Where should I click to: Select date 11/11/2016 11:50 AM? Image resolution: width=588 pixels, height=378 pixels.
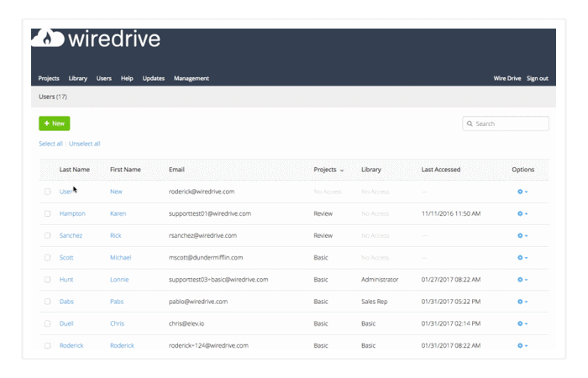pyautogui.click(x=451, y=213)
